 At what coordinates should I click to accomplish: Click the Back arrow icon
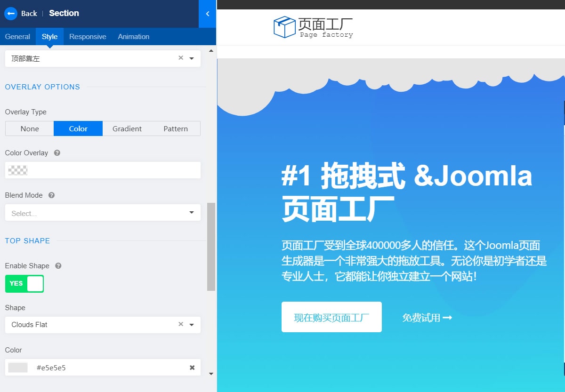point(10,13)
